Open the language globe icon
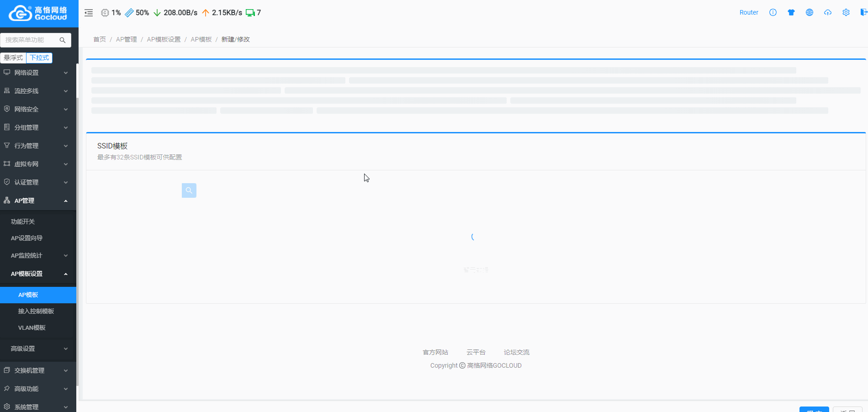This screenshot has width=868, height=412. click(x=810, y=12)
